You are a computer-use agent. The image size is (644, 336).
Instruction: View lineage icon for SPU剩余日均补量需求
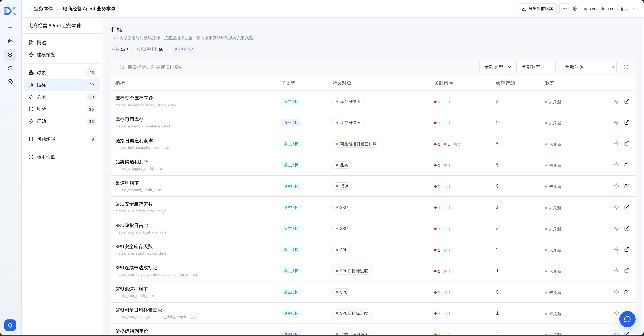coord(616,313)
